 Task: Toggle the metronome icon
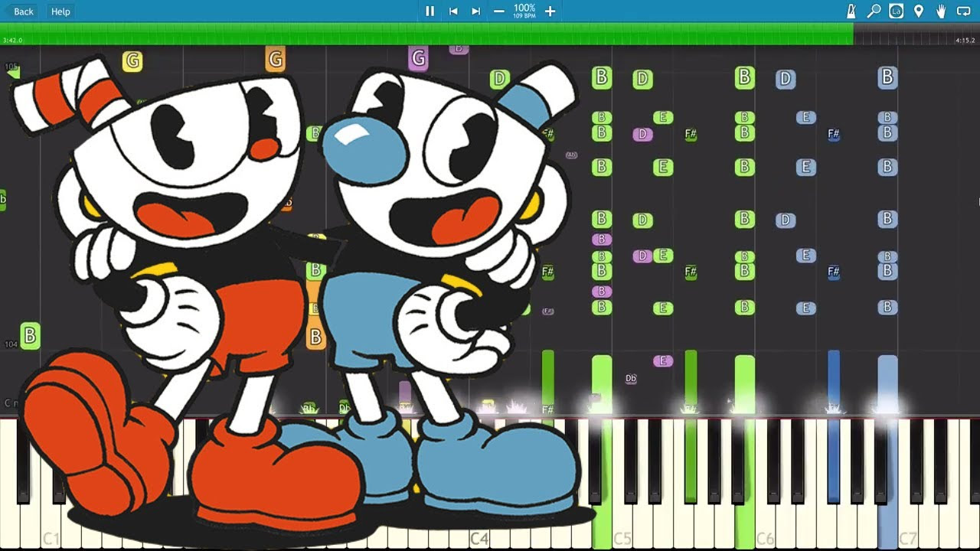pyautogui.click(x=851, y=11)
